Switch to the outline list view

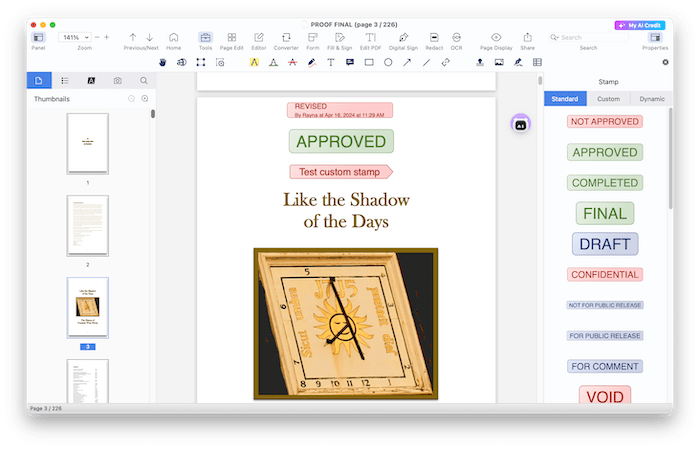click(x=65, y=80)
